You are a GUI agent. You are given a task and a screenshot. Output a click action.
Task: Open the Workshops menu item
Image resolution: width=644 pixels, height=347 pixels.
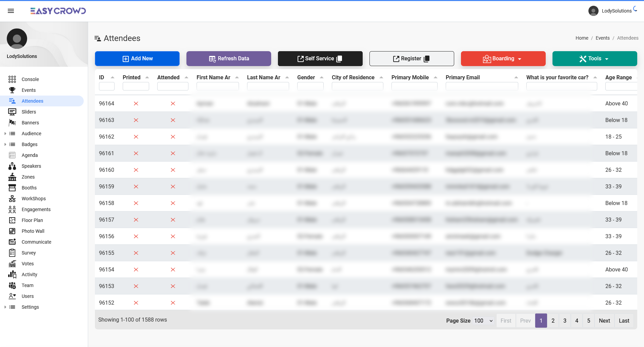tap(34, 199)
